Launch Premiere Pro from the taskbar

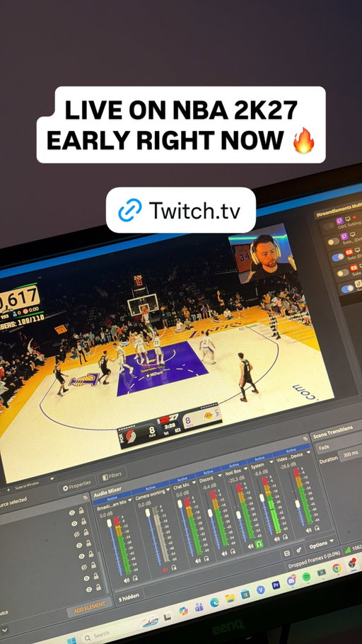276,585
